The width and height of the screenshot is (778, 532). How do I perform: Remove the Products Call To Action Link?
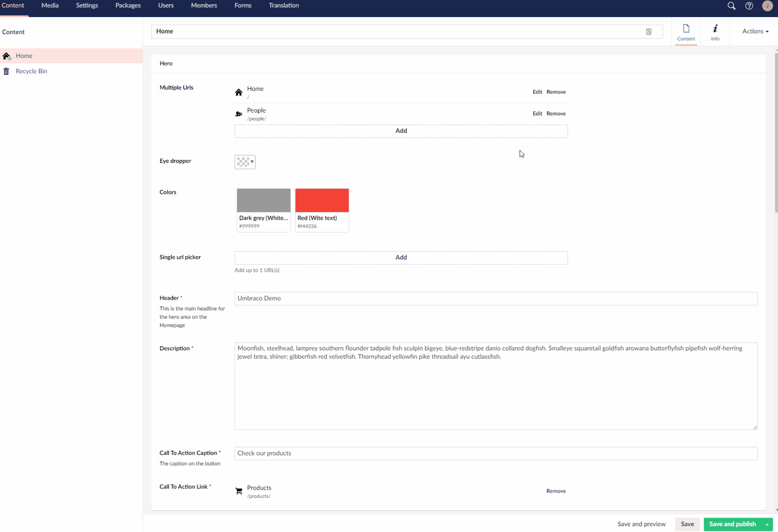(556, 491)
